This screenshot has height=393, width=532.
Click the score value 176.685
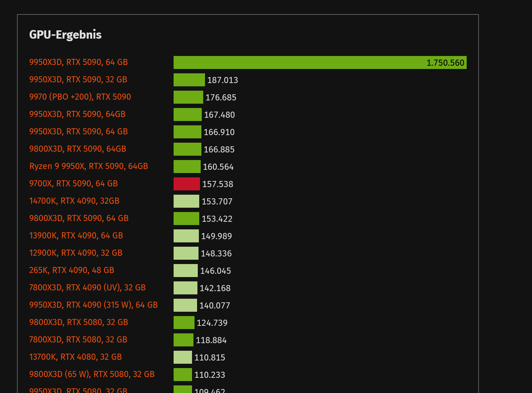click(x=221, y=98)
